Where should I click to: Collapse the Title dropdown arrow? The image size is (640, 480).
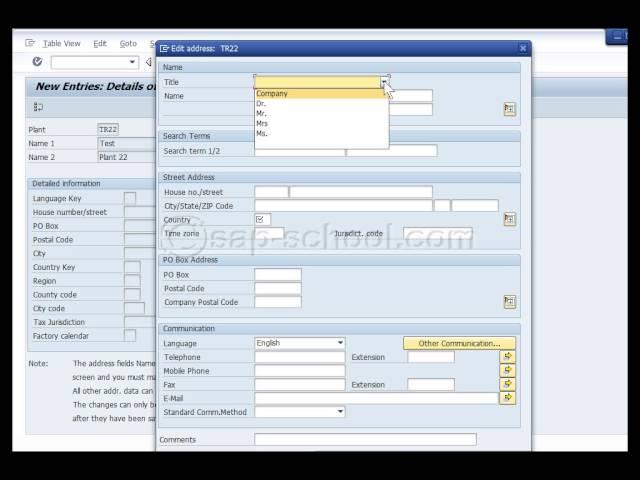coord(384,82)
